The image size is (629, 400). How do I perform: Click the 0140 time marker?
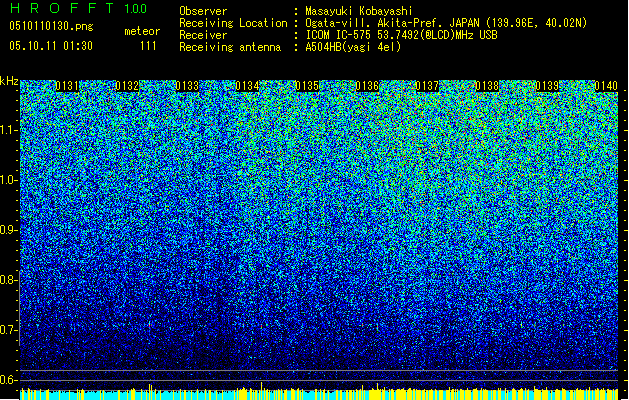click(606, 86)
